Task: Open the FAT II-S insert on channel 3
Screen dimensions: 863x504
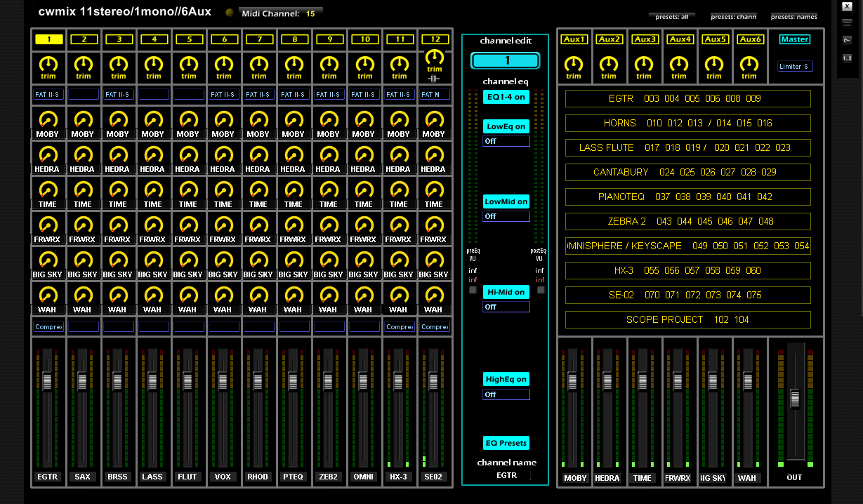Action: 119,94
